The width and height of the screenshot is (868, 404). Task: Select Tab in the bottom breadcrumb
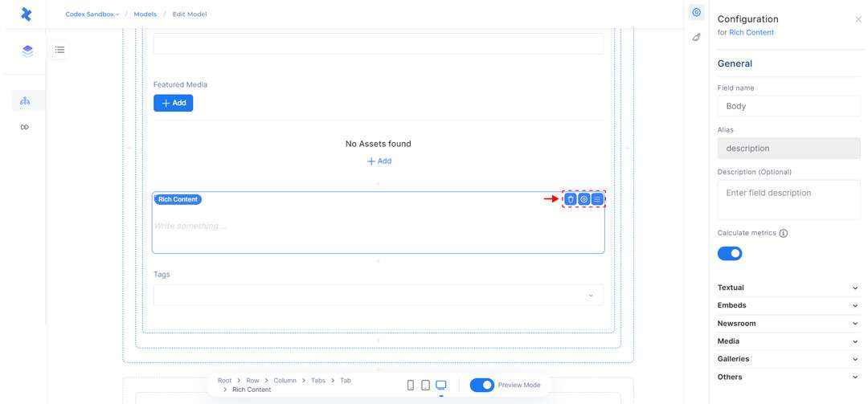(x=346, y=381)
